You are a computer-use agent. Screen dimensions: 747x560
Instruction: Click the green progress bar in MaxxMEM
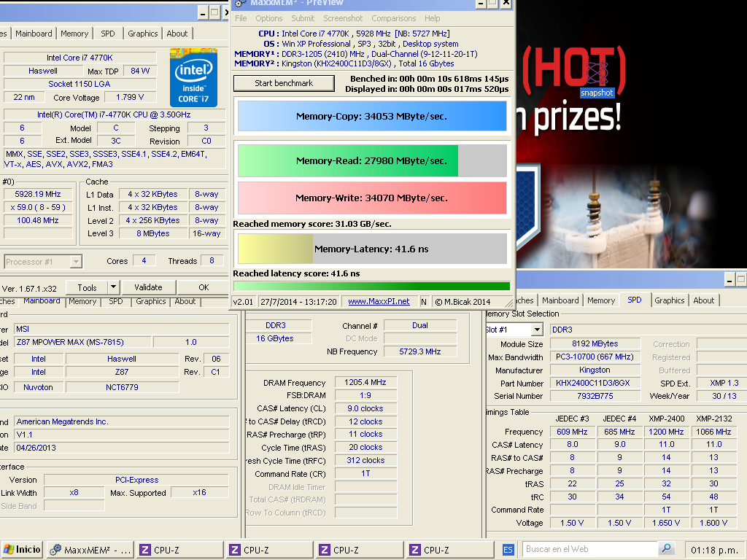click(371, 286)
